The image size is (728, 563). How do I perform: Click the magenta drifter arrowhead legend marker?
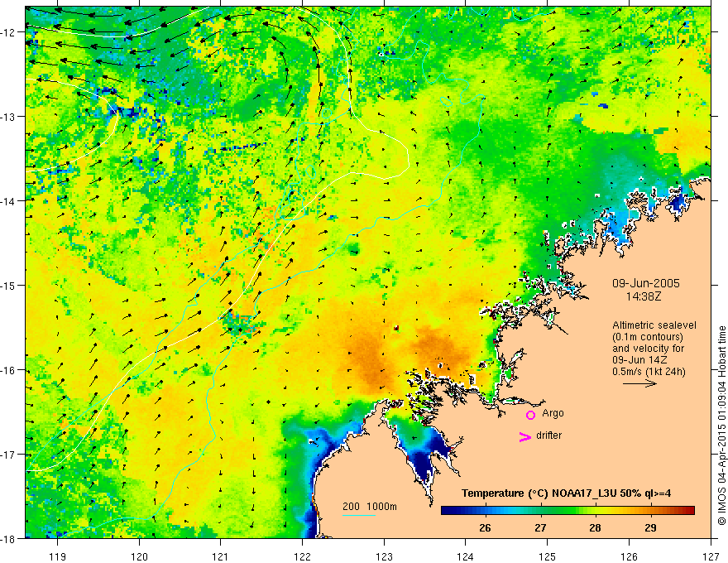(x=525, y=436)
